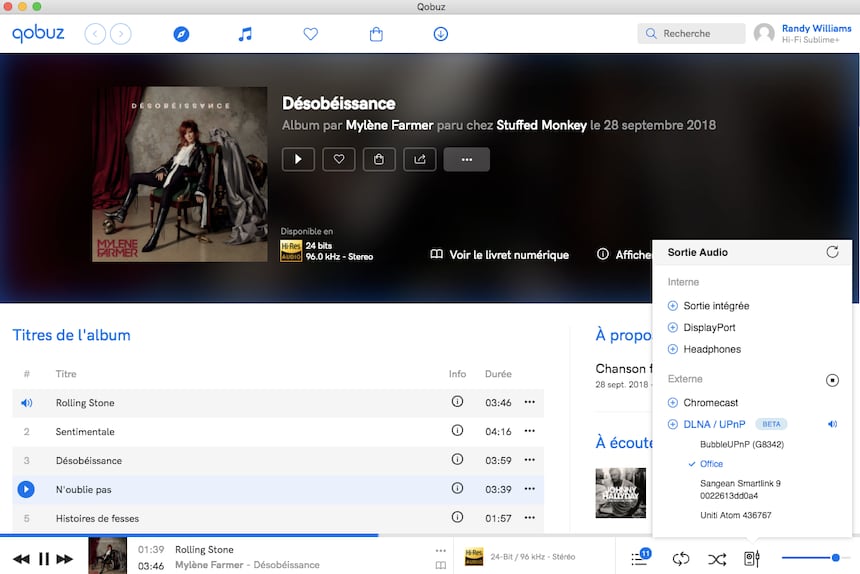This screenshot has width=860, height=574.
Task: Toggle repeat mode
Action: pos(681,559)
